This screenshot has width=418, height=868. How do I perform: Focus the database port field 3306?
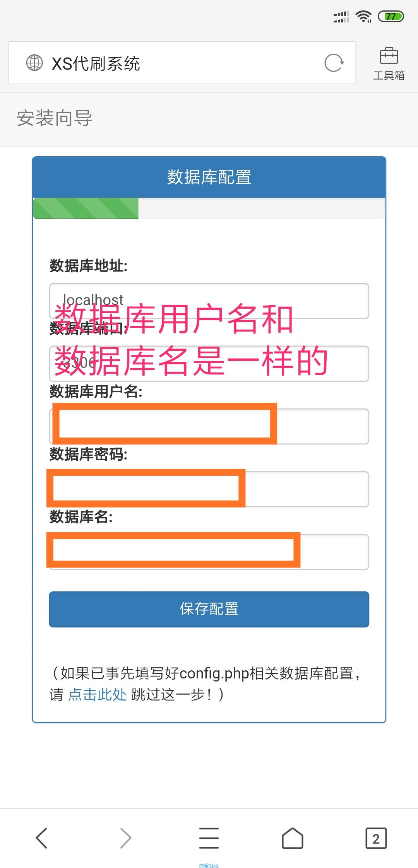pyautogui.click(x=209, y=364)
